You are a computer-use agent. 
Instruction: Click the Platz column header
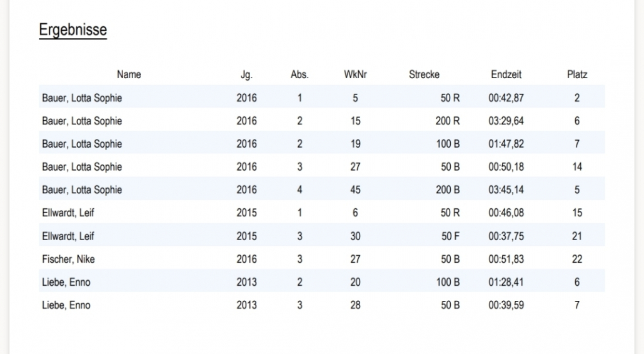[x=577, y=74]
